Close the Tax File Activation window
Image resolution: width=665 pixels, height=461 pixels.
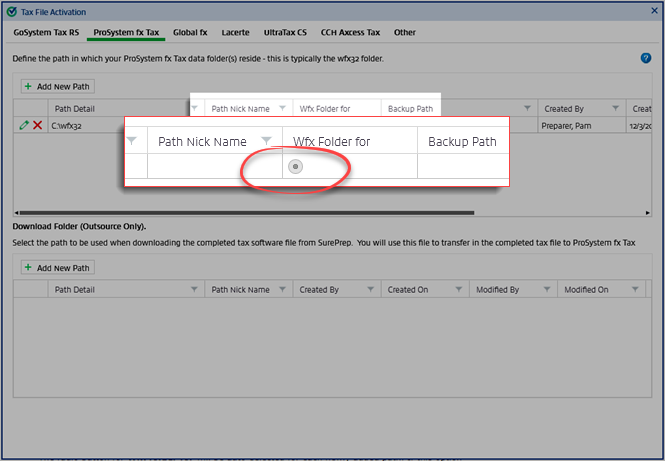click(651, 11)
